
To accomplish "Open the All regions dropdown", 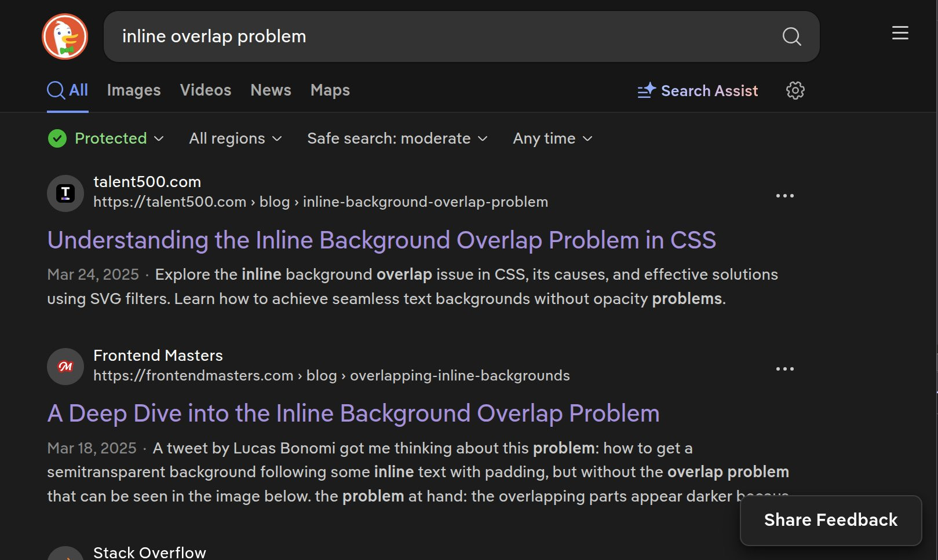I will [235, 138].
